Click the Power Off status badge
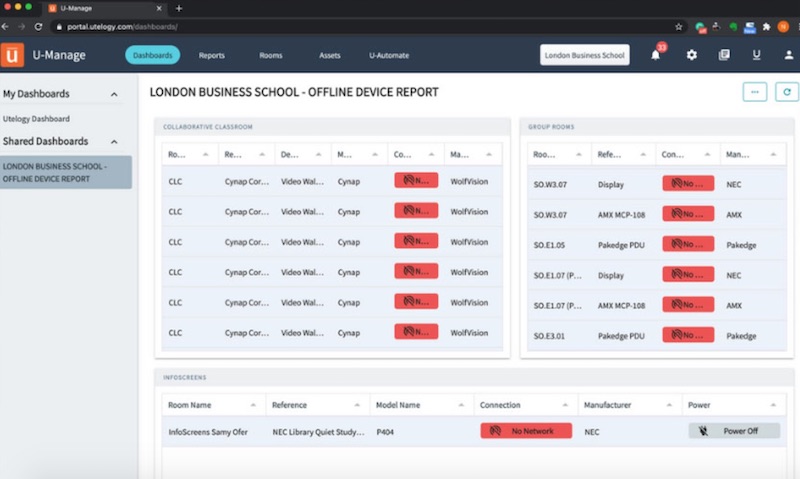This screenshot has height=479, width=800. (x=733, y=431)
